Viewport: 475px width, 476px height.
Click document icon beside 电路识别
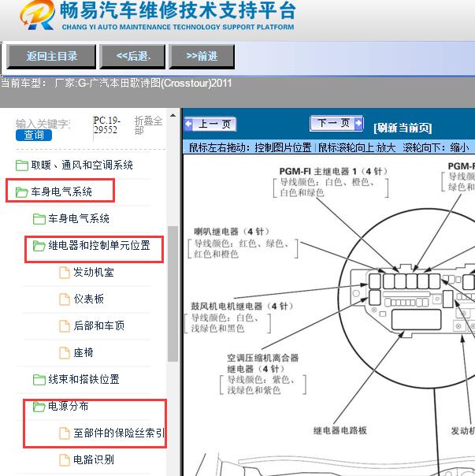point(65,460)
